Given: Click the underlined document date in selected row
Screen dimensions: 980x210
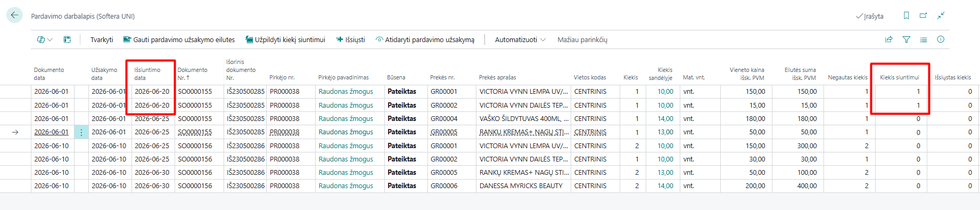Looking at the screenshot, I should [x=52, y=132].
